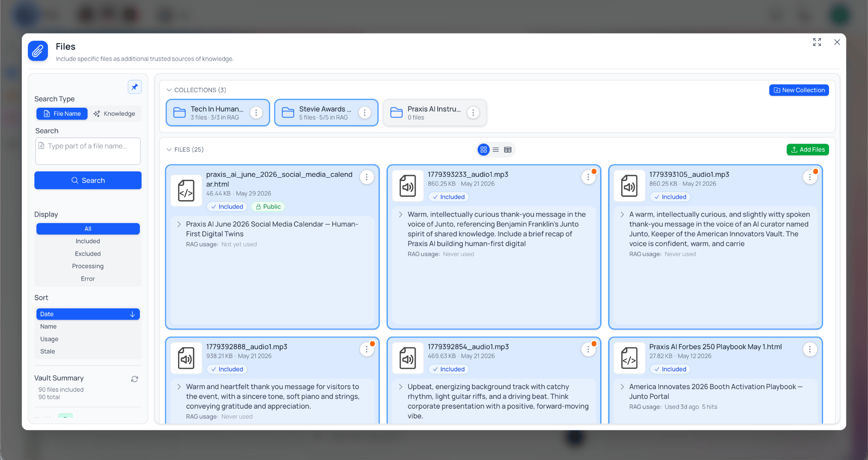Click audio file icon of 1779392888_audio1.mp3
868x460 pixels.
click(186, 358)
